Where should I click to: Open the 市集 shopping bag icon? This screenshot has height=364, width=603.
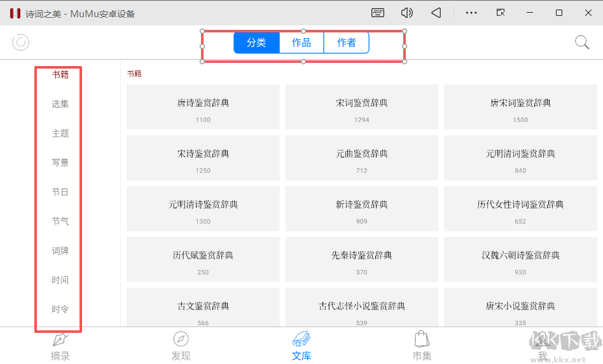pyautogui.click(x=422, y=339)
